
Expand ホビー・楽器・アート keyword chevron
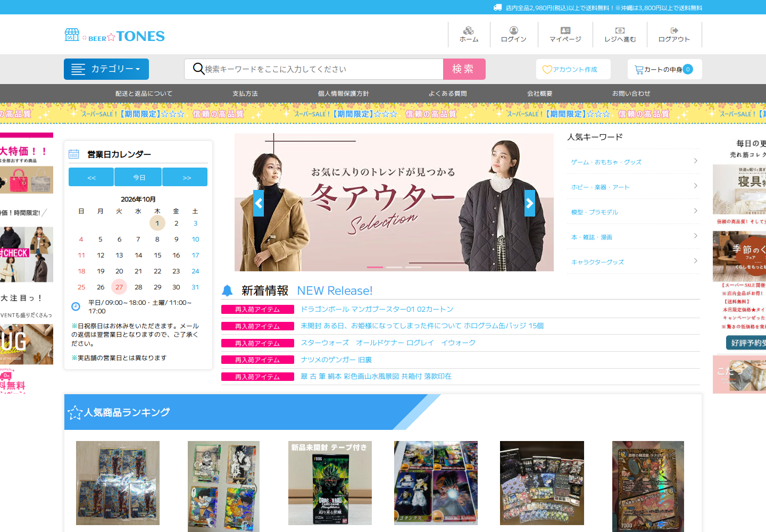pos(696,186)
